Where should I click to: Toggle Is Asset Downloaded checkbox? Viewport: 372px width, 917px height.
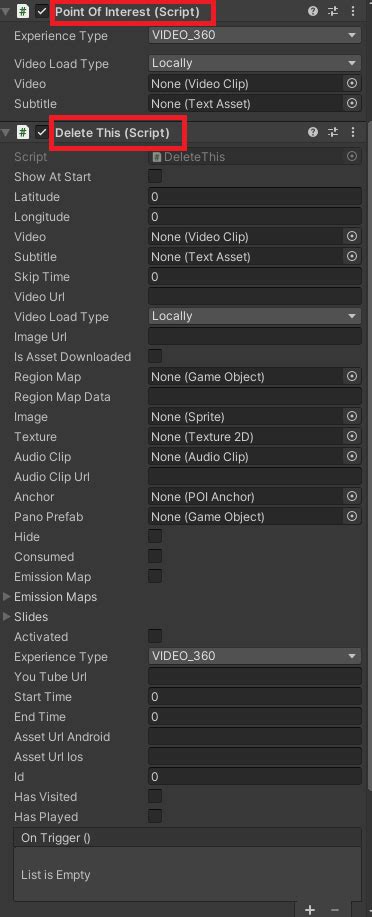click(155, 356)
